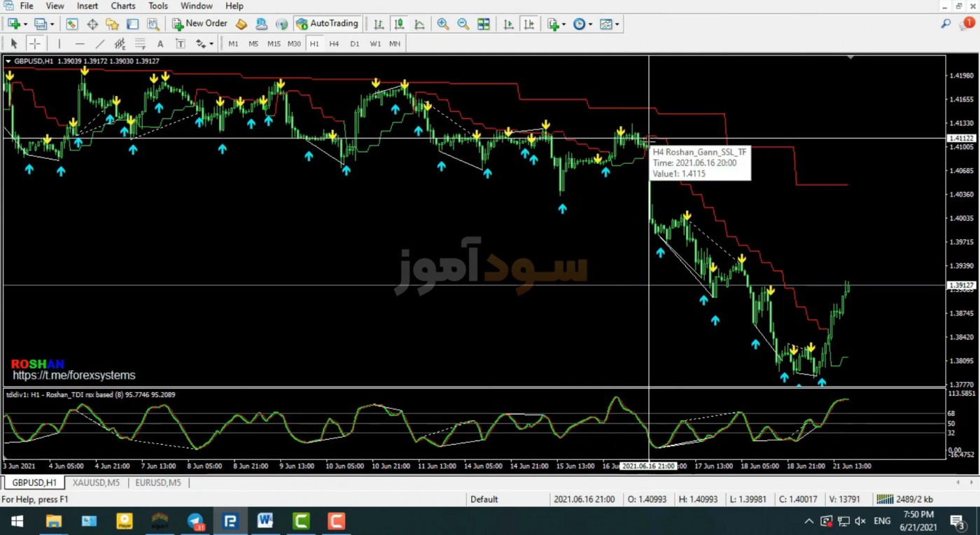Click the Signals broadcast icon
Image resolution: width=980 pixels, height=535 pixels.
tap(281, 24)
